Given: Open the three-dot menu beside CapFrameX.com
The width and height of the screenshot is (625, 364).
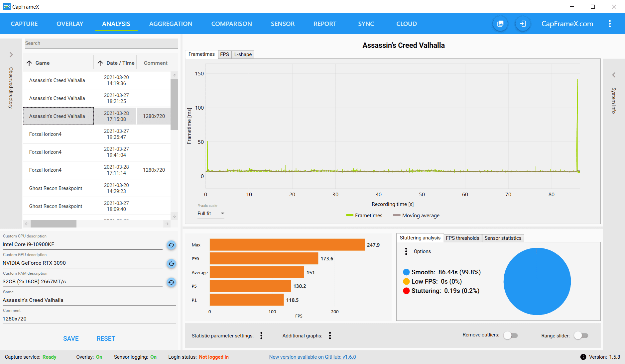Looking at the screenshot, I should tap(609, 24).
